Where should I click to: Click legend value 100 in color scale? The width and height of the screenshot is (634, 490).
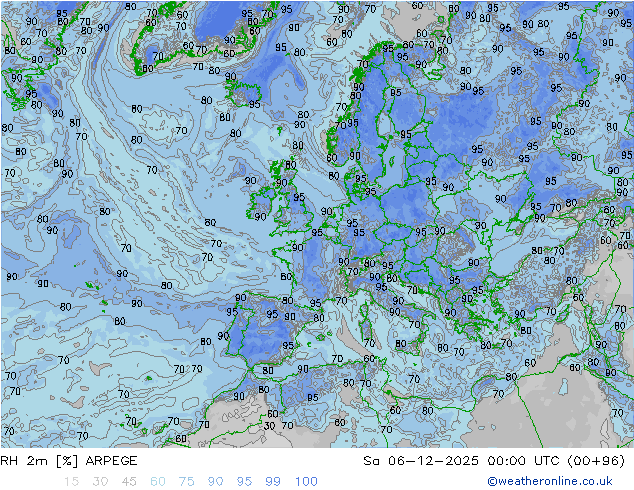click(x=306, y=481)
